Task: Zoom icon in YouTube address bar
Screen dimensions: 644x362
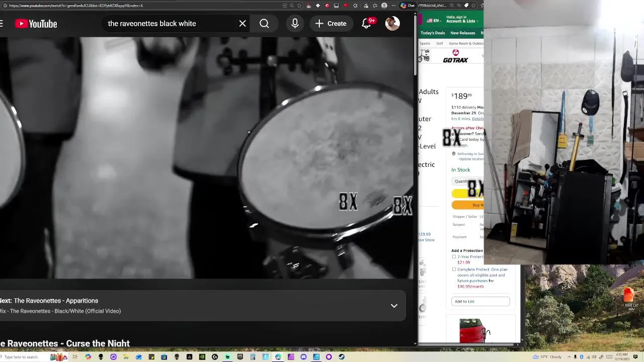Action: pyautogui.click(x=292, y=6)
